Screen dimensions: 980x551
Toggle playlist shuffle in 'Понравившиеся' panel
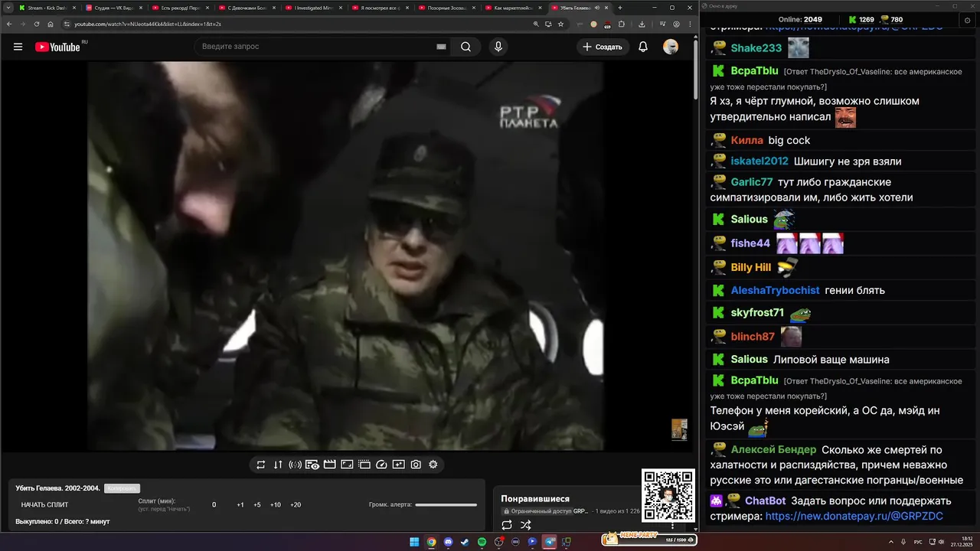[526, 525]
